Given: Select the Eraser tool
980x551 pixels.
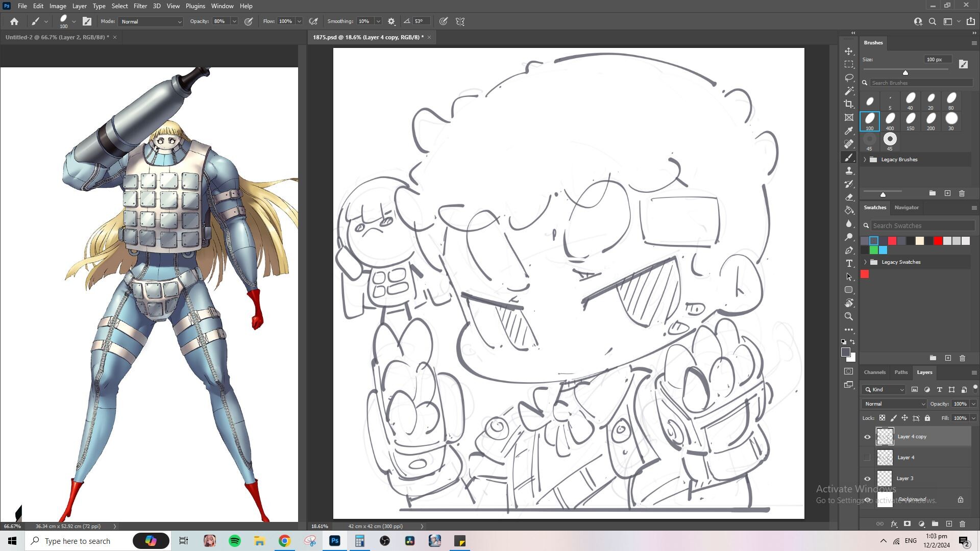Looking at the screenshot, I should [849, 197].
